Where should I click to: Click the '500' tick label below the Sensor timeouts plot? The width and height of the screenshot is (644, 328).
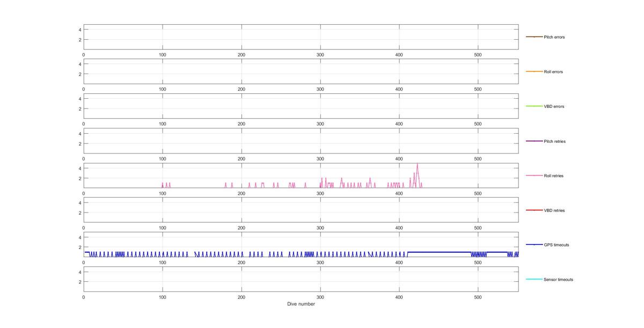click(x=478, y=297)
